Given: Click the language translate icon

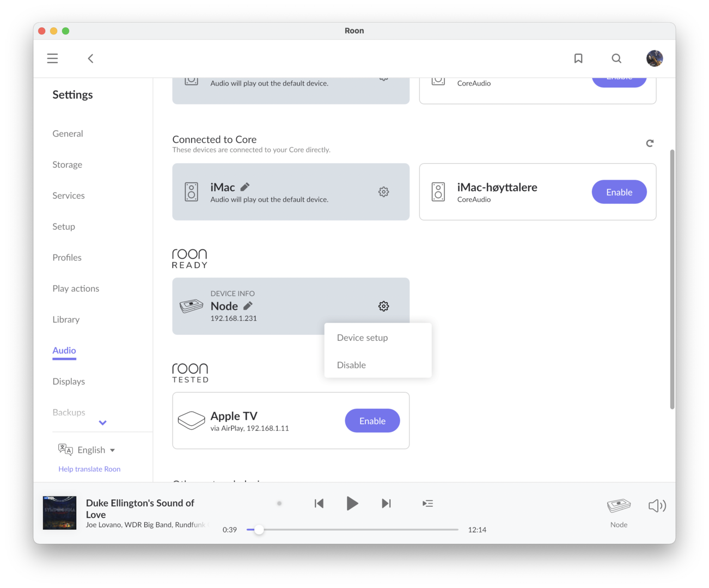Looking at the screenshot, I should [65, 450].
